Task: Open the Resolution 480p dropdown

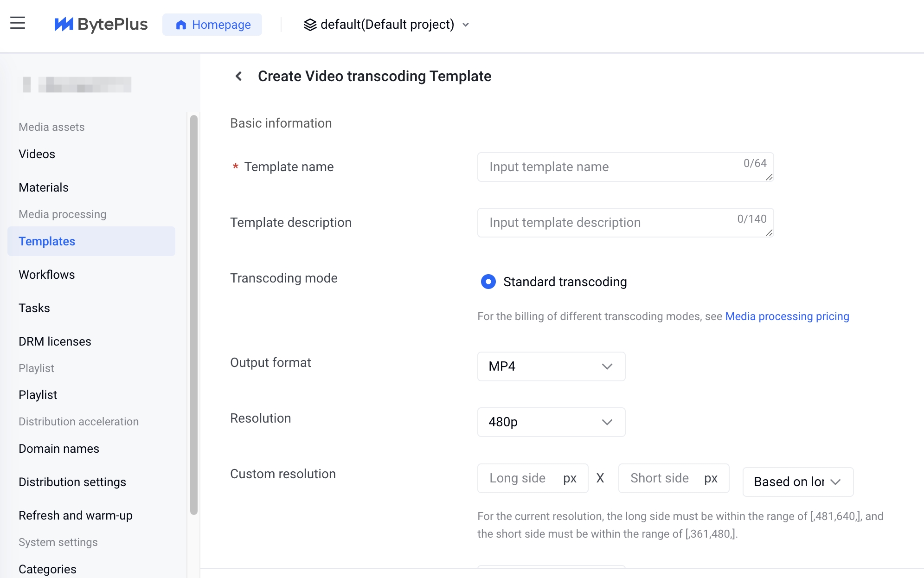Action: (551, 422)
